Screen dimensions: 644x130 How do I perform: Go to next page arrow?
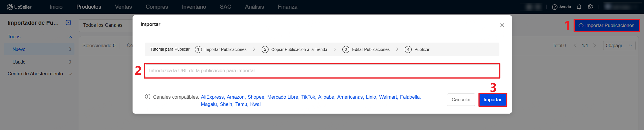pyautogui.click(x=595, y=45)
